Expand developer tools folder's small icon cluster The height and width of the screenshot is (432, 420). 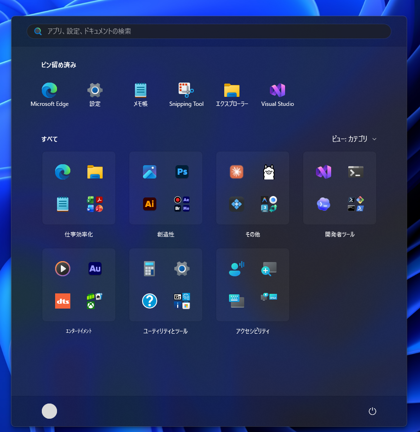click(356, 204)
